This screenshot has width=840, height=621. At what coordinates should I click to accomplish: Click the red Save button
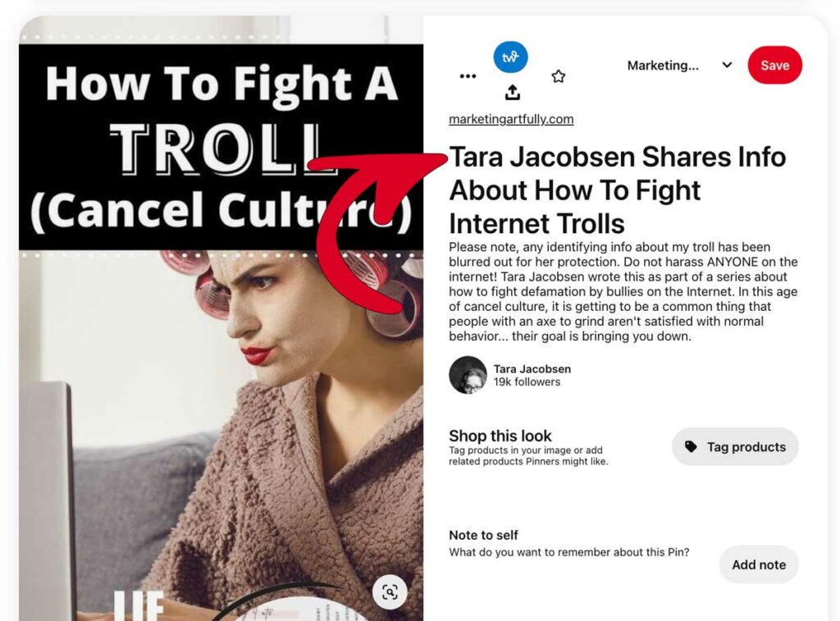[x=774, y=66]
